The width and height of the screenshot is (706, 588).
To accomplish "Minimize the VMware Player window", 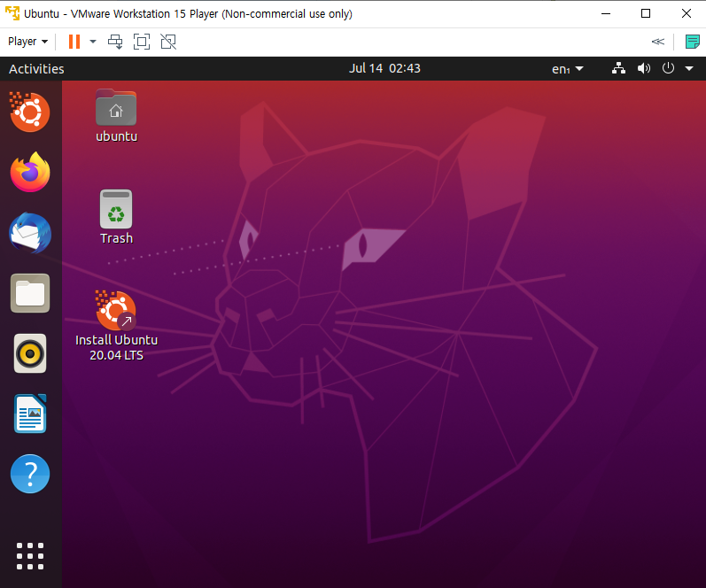I will pyautogui.click(x=606, y=13).
